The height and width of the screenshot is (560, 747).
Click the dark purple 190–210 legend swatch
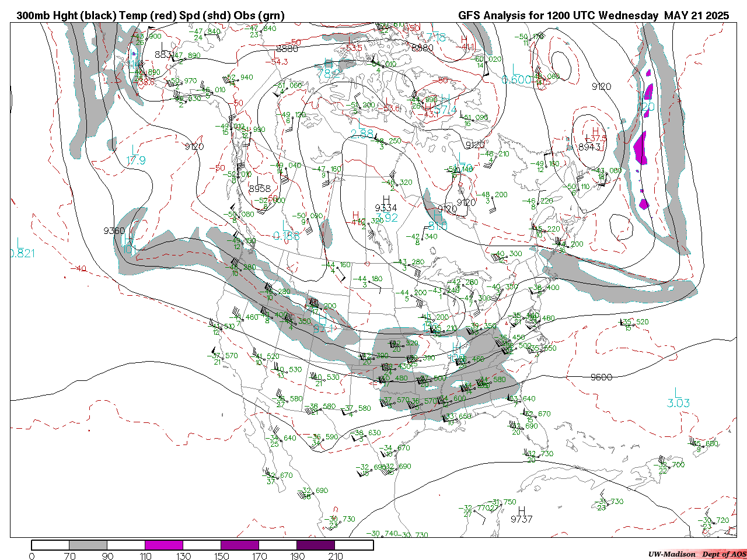(316, 545)
